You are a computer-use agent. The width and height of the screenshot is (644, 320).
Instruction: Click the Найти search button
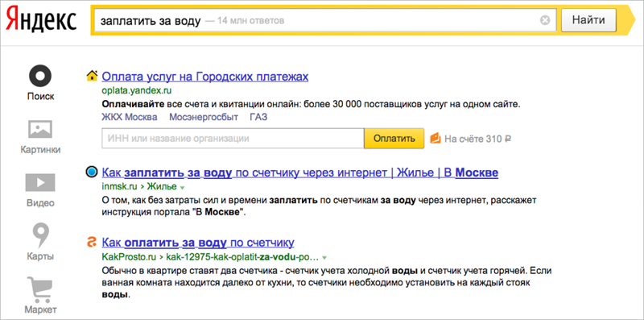point(588,19)
